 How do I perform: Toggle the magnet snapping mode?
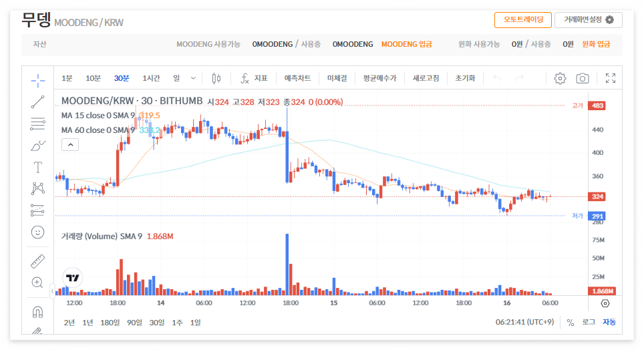click(38, 312)
